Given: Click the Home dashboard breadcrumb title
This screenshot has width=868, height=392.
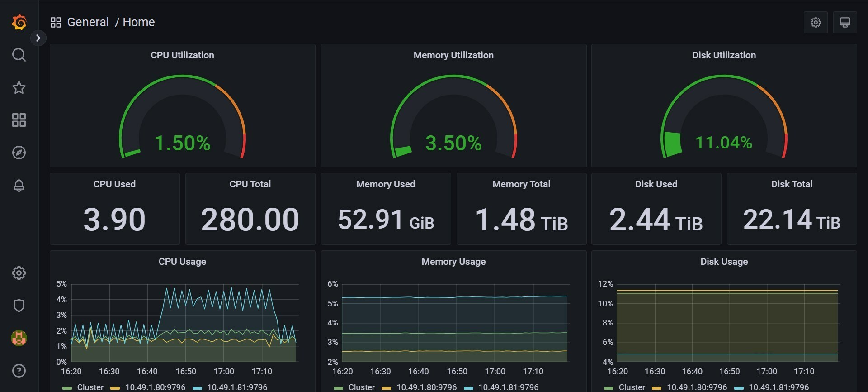Looking at the screenshot, I should click(x=139, y=22).
